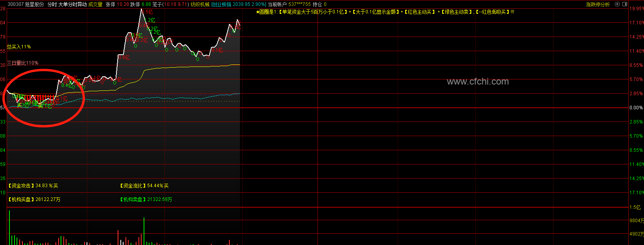Select the 分时 chart mode label
Screen dimensions: 644x245
click(x=52, y=5)
